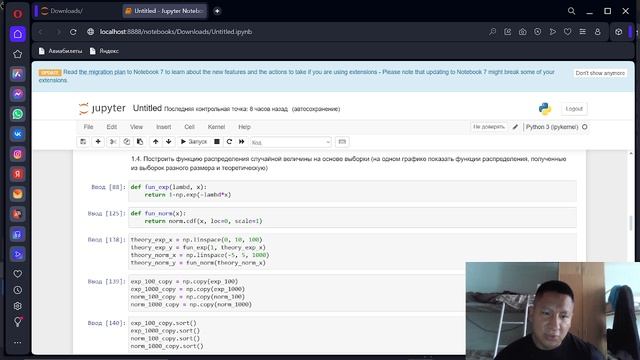Paste cells below with the paste icon
Viewport: 640px width, 360px height.
(140, 142)
